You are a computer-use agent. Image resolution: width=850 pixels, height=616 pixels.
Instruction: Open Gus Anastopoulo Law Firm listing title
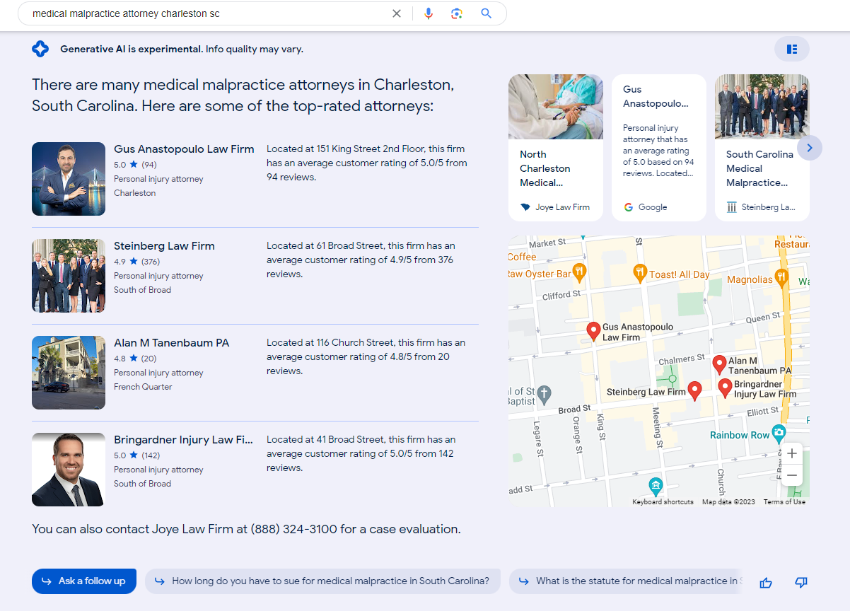184,149
